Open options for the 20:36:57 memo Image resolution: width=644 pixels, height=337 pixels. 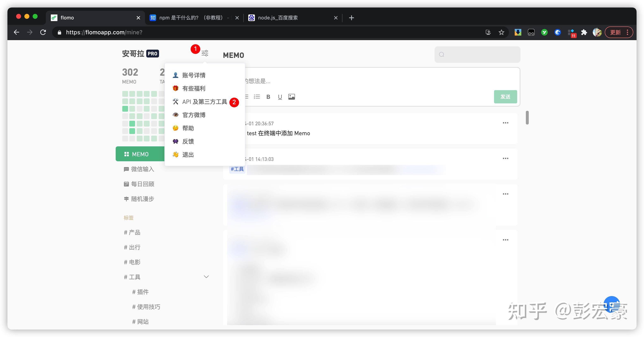[x=505, y=123]
